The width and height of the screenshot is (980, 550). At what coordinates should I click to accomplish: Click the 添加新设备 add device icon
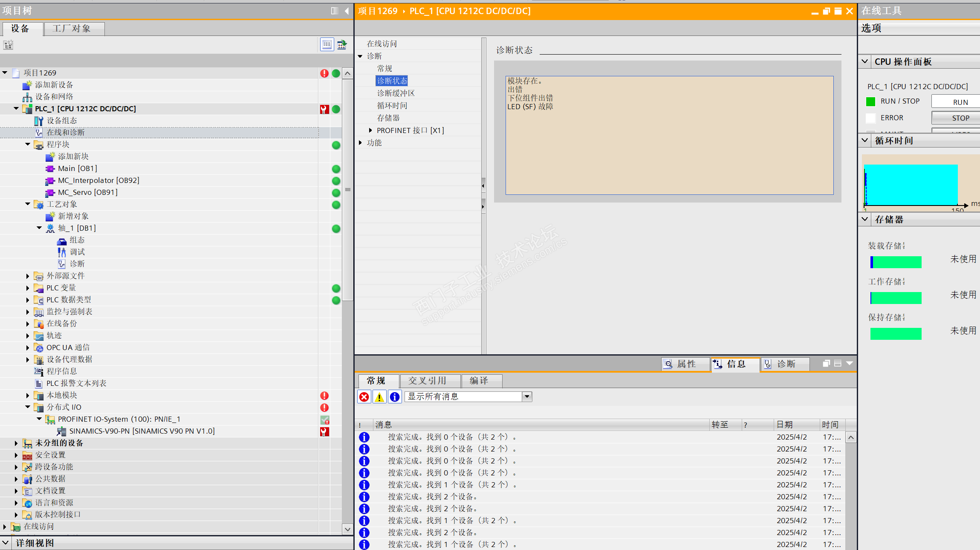[27, 85]
